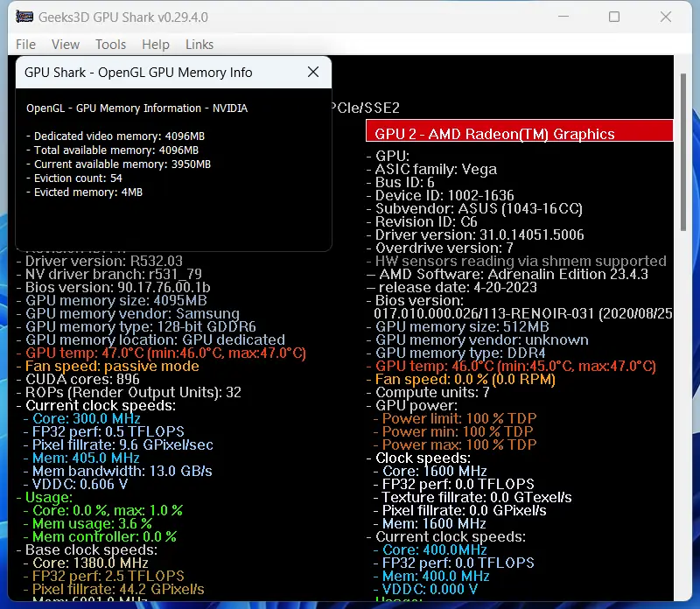Click 'Texture fillrate: 0.0 GTexel/s' line
The width and height of the screenshot is (700, 609).
[x=472, y=498]
